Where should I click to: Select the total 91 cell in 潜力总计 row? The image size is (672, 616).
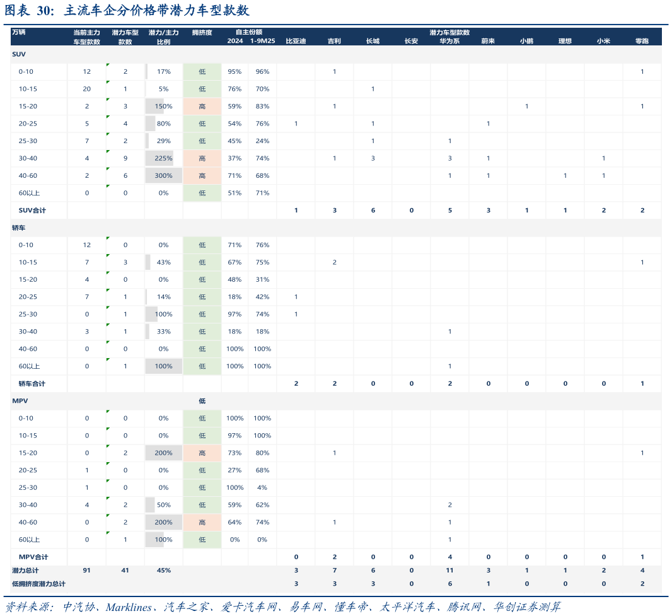(x=87, y=570)
